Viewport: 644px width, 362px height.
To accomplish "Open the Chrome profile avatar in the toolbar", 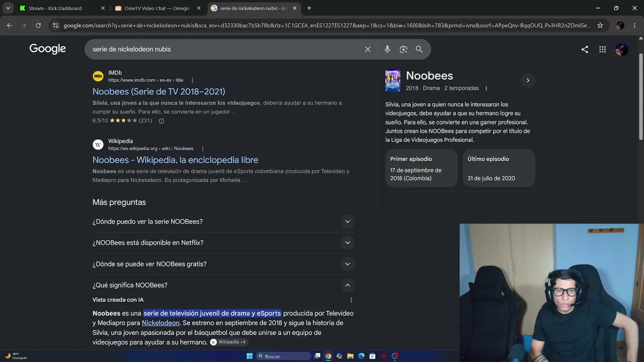I will (620, 25).
